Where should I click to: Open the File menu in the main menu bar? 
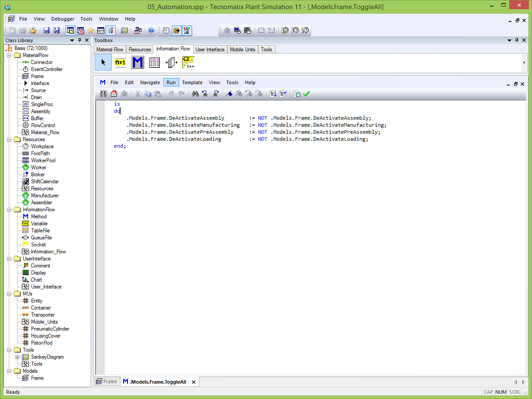[x=23, y=19]
